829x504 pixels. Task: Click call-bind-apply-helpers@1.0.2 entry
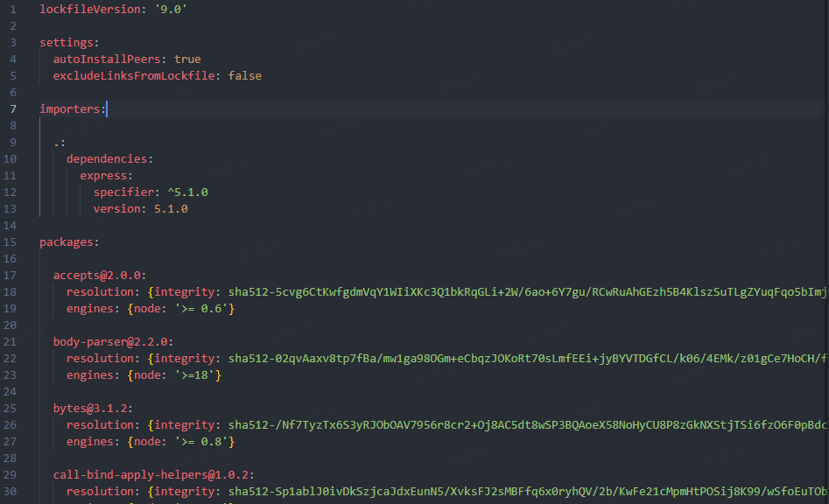point(151,475)
